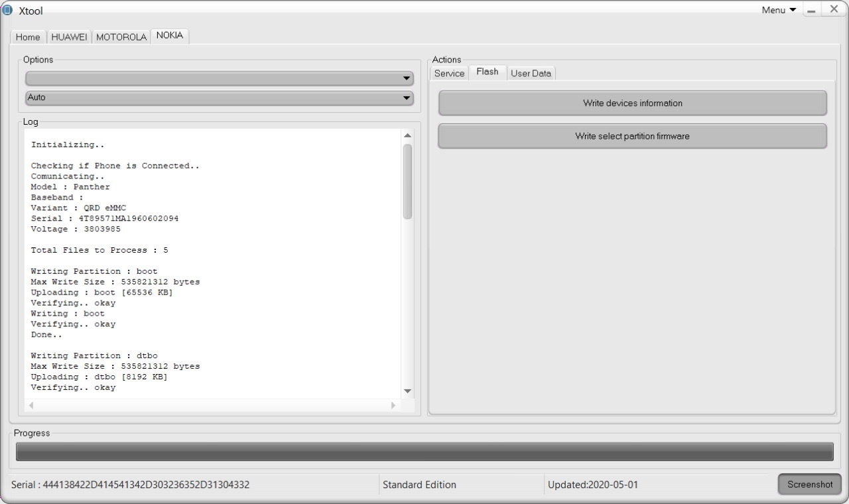Click the Progress bar
The height and width of the screenshot is (504, 849).
tap(424, 452)
